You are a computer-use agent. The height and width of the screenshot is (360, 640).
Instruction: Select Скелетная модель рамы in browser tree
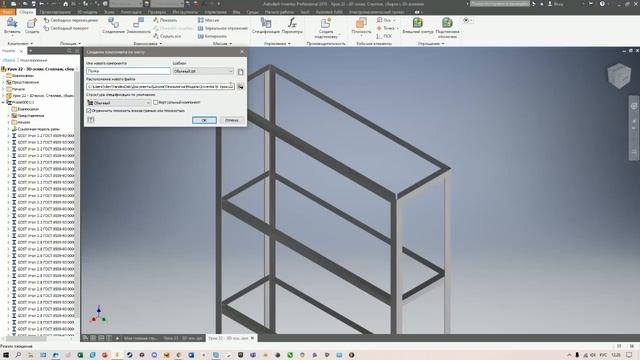(x=38, y=129)
